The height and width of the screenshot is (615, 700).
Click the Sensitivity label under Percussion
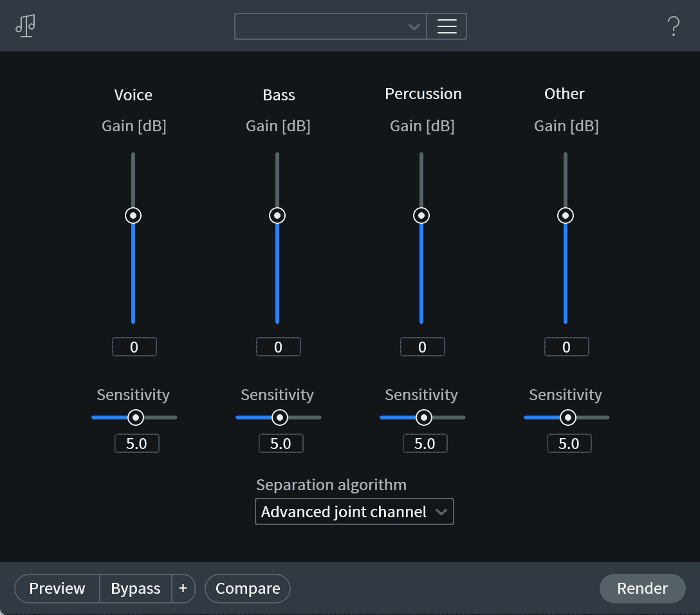coord(421,394)
